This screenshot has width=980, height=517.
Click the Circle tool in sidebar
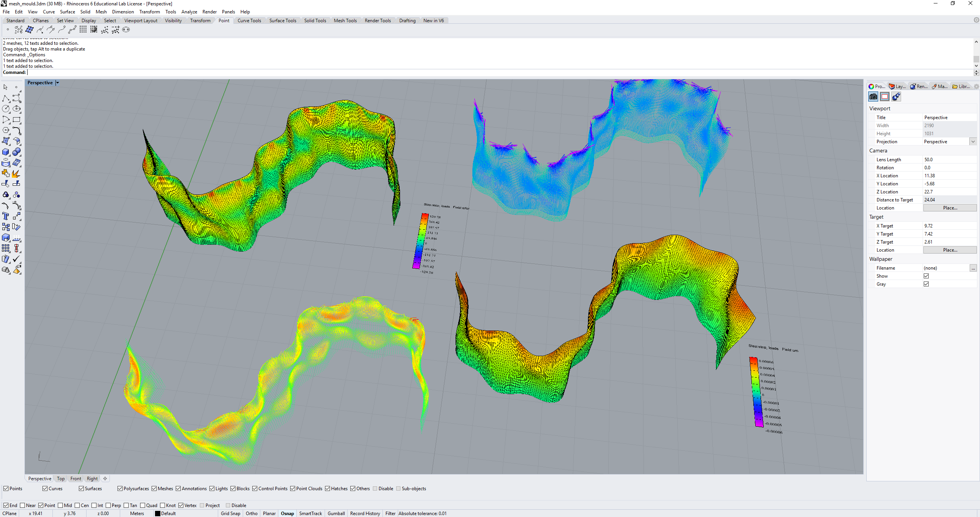tap(5, 109)
